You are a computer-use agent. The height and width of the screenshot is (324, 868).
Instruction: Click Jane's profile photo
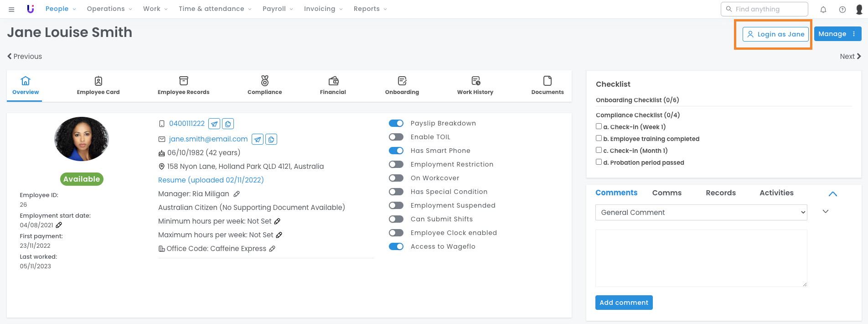82,139
